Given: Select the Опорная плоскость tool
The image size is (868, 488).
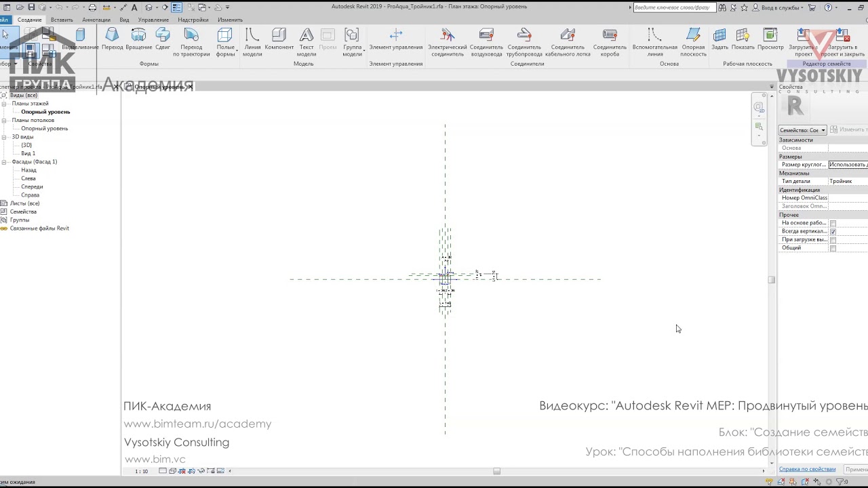Looking at the screenshot, I should pos(693,42).
